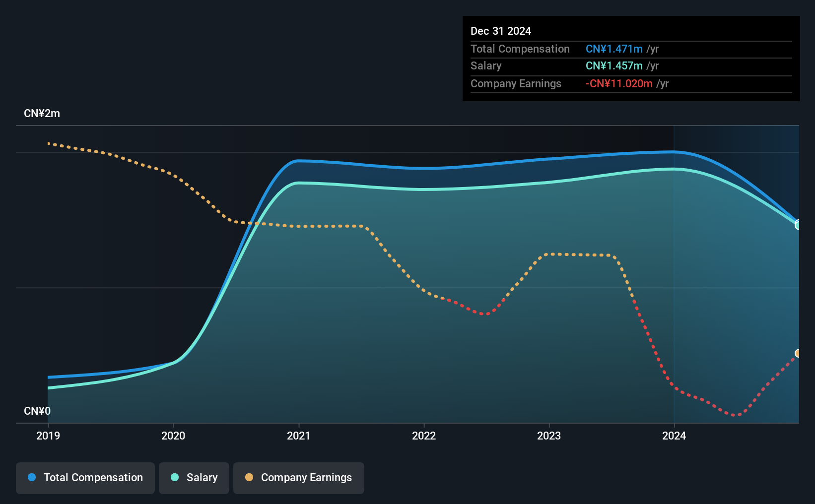Click the 2022 x-axis label

[x=424, y=436]
